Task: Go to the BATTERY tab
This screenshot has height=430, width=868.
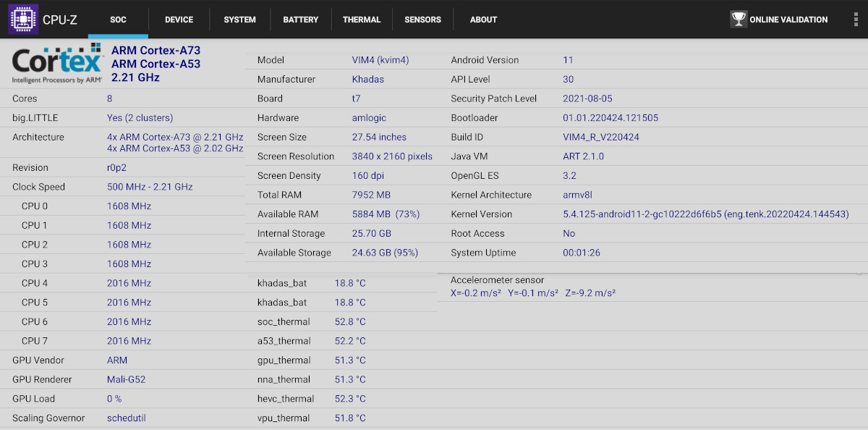Action: coord(301,20)
